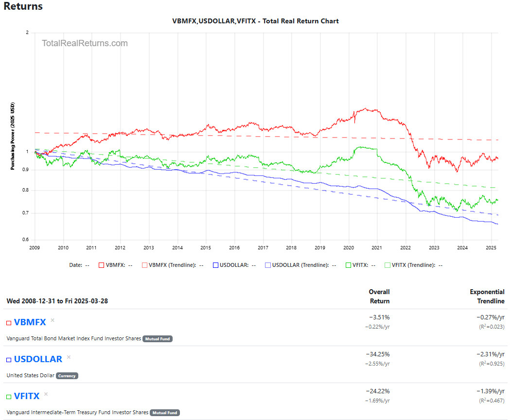Click USDOLLAR overall return −34.25%

pyautogui.click(x=378, y=354)
